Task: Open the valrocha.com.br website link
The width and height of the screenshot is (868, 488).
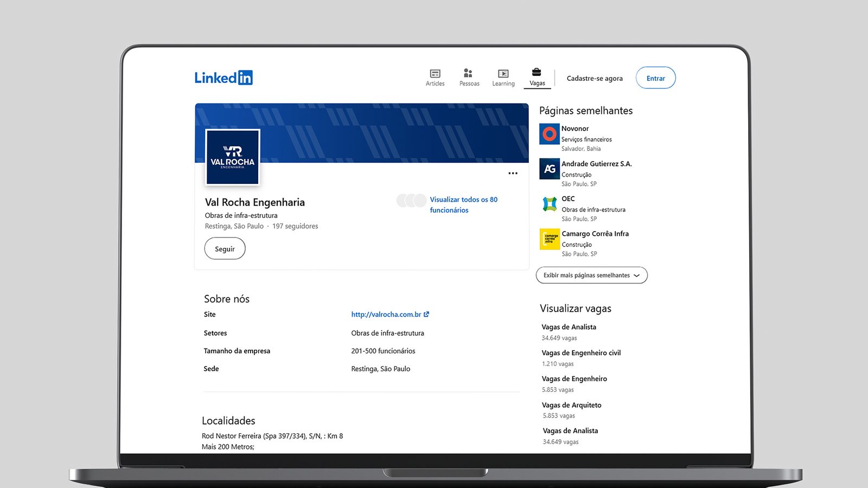Action: pyautogui.click(x=390, y=314)
